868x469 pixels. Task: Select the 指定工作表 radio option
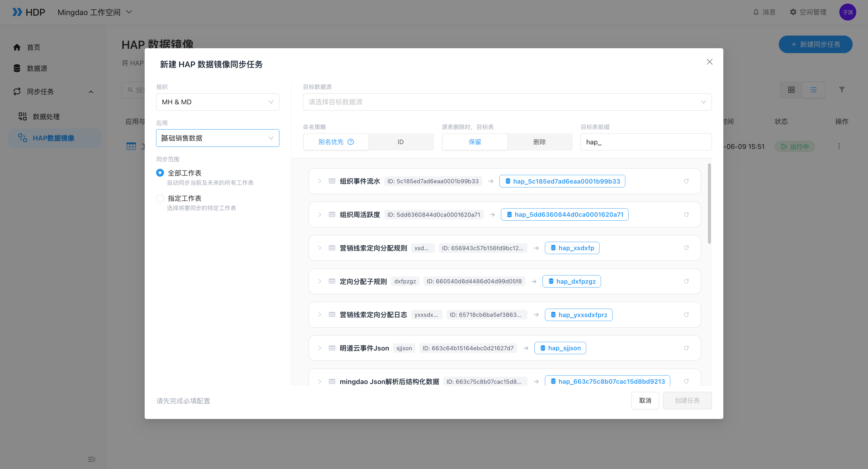(160, 198)
